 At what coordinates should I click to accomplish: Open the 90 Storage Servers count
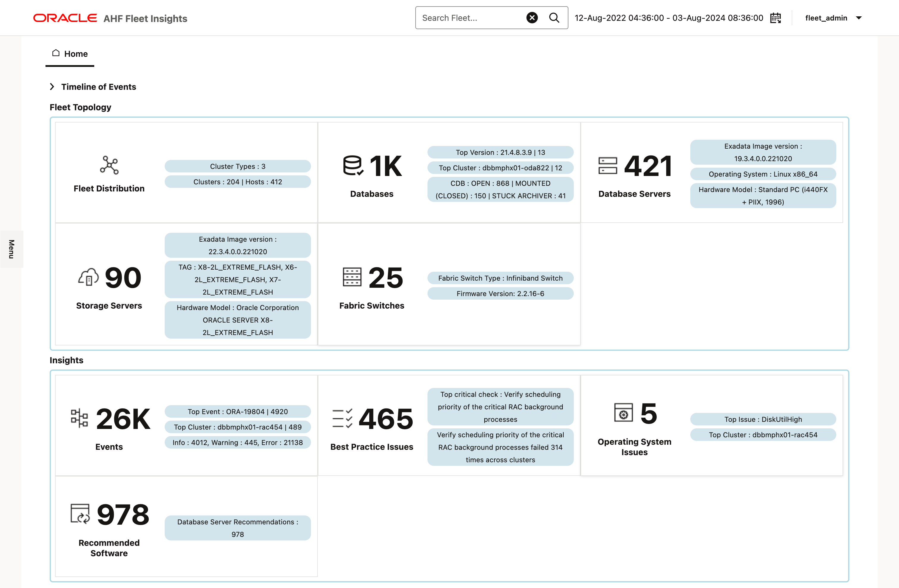123,278
